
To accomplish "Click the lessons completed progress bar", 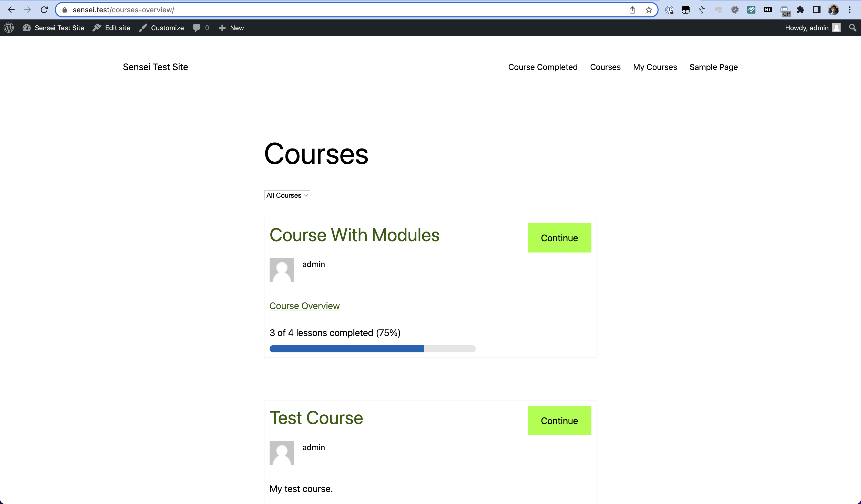I will click(372, 349).
